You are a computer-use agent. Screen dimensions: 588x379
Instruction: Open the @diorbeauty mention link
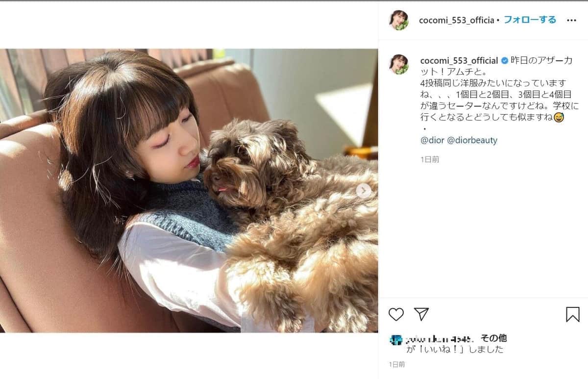(x=472, y=140)
